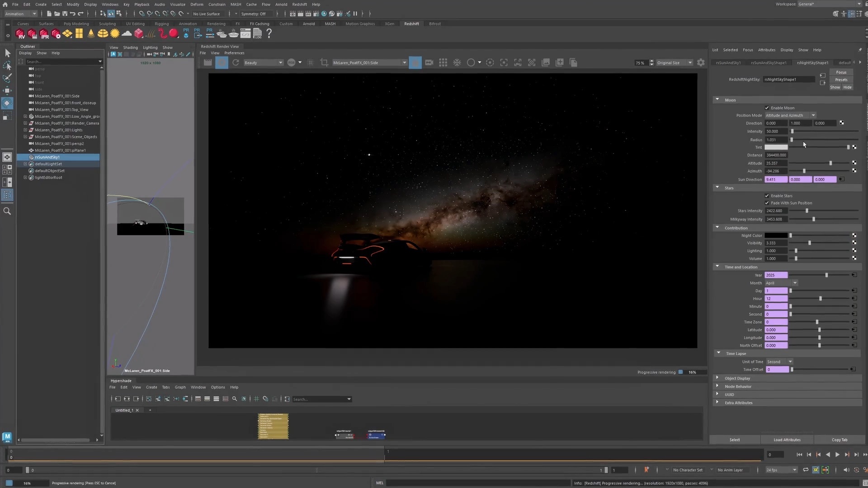The width and height of the screenshot is (868, 488).
Task: Select rsSunAndSky1 in the Outliner
Action: point(47,157)
